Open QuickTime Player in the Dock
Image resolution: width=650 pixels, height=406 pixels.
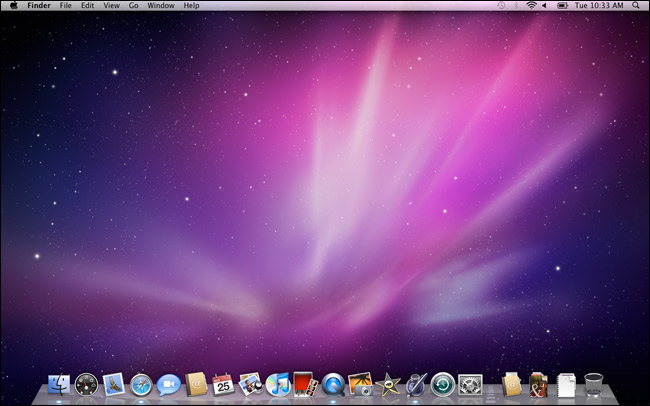(x=333, y=384)
